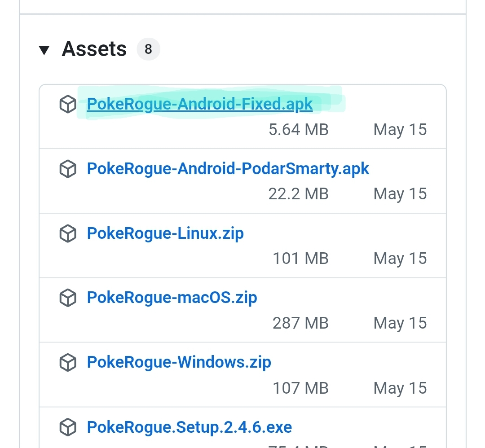The width and height of the screenshot is (485, 448).
Task: Click package icon beside PokeRogue-macOS.zip
Action: [x=68, y=298]
